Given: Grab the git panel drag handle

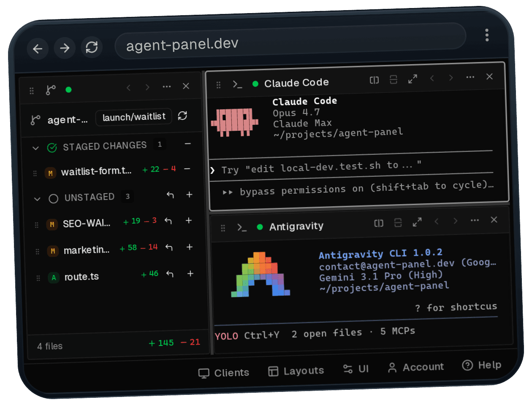Looking at the screenshot, I should (32, 91).
